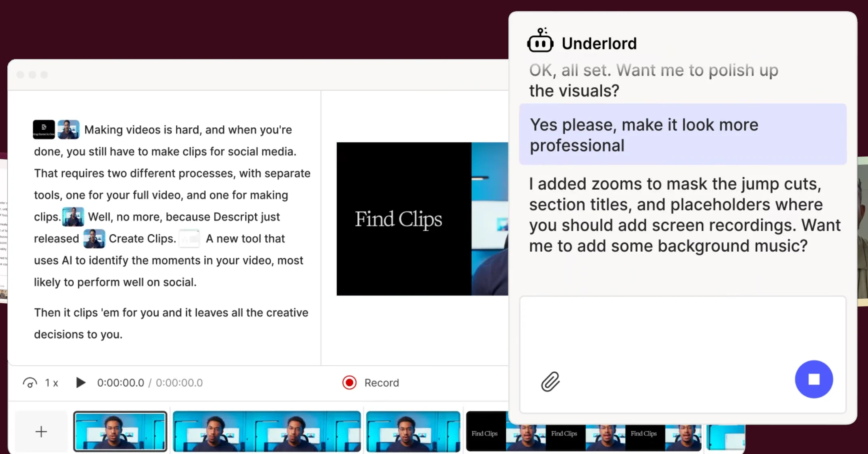Click "Yes please, make it look more professional" message

(x=683, y=135)
